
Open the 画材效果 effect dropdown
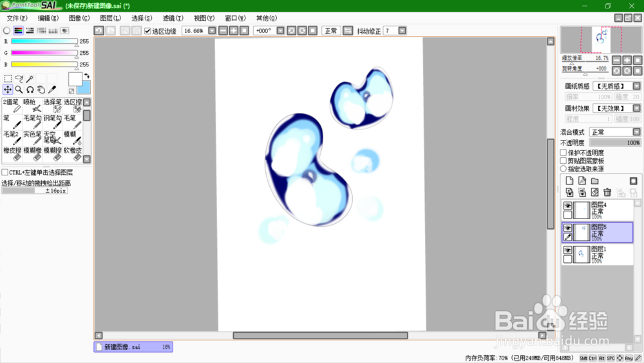coord(636,108)
